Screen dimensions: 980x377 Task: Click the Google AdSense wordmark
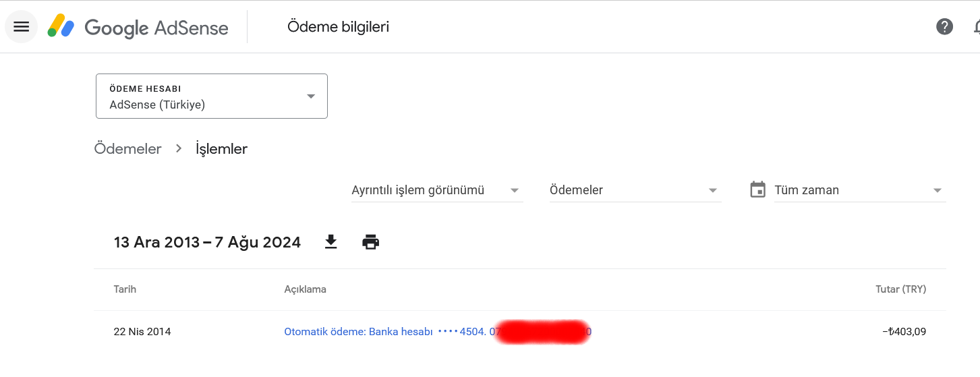156,28
